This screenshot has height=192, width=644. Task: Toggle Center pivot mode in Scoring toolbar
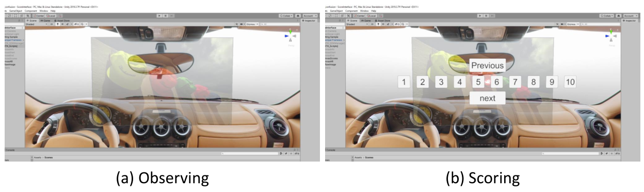coord(359,16)
